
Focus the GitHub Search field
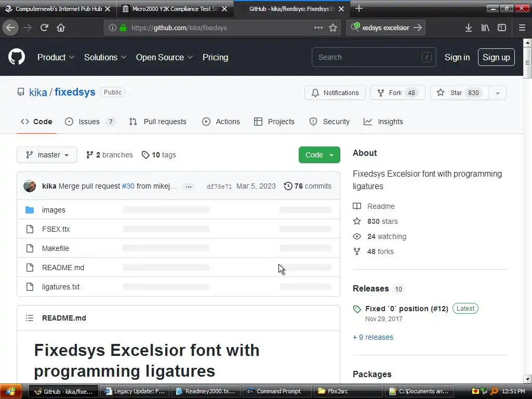coord(374,57)
